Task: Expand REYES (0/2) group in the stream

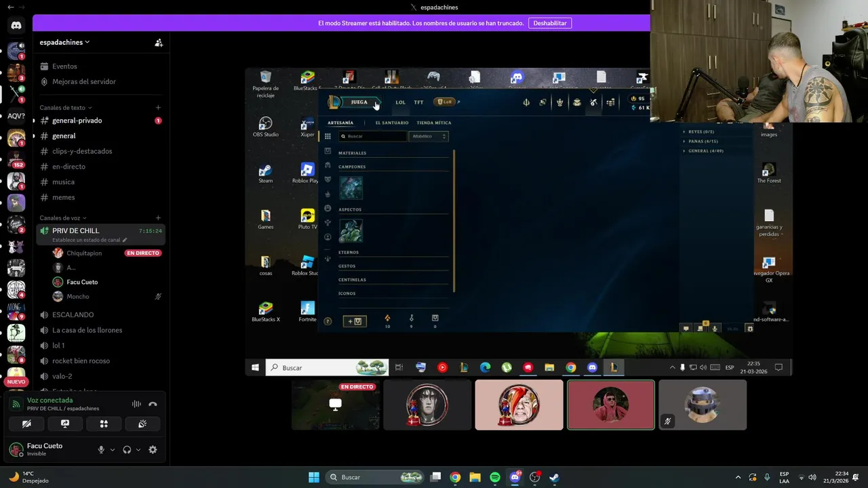Action: point(698,131)
